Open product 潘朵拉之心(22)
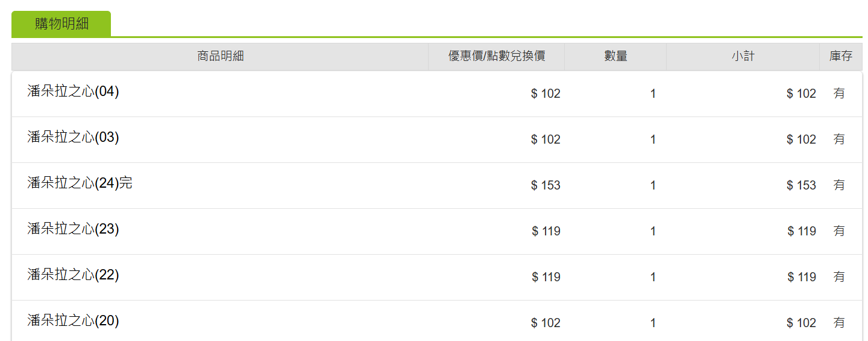Image resolution: width=868 pixels, height=341 pixels. (x=73, y=275)
